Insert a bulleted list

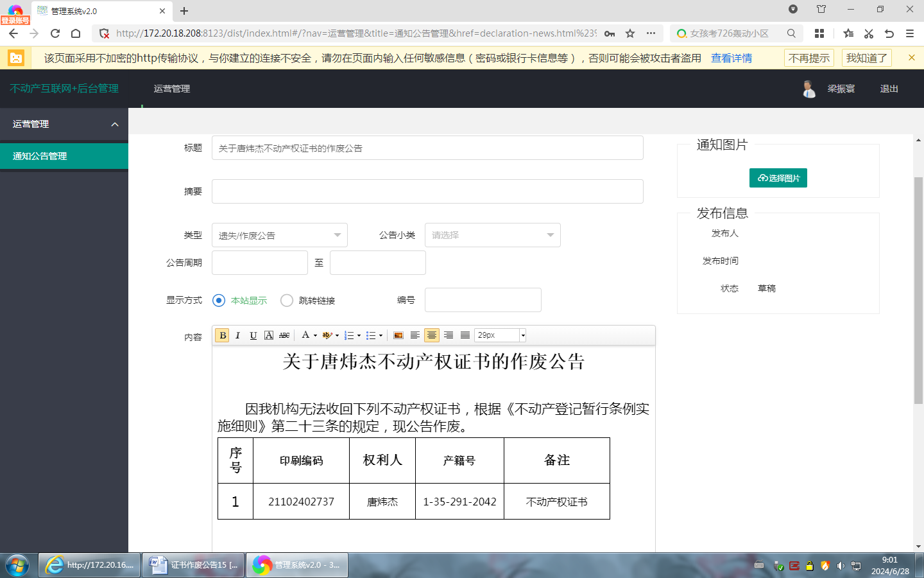tap(371, 335)
